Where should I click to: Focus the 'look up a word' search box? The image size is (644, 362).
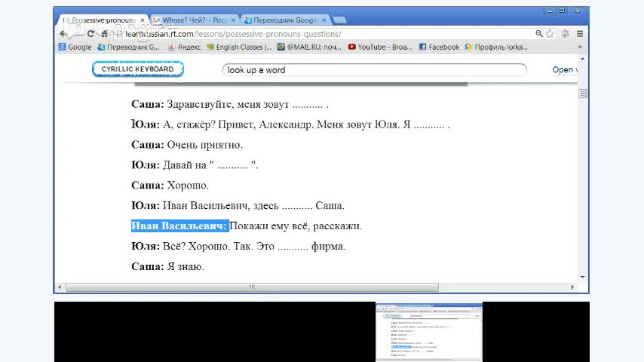coord(374,70)
